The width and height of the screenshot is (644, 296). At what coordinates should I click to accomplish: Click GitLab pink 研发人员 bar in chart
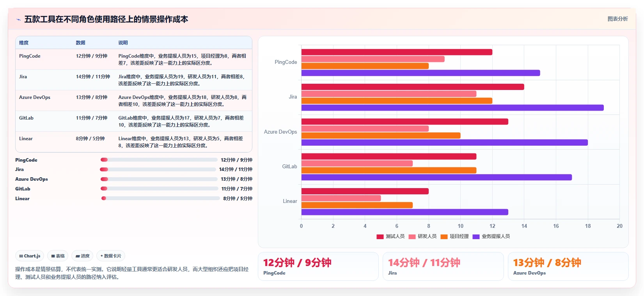(357, 164)
